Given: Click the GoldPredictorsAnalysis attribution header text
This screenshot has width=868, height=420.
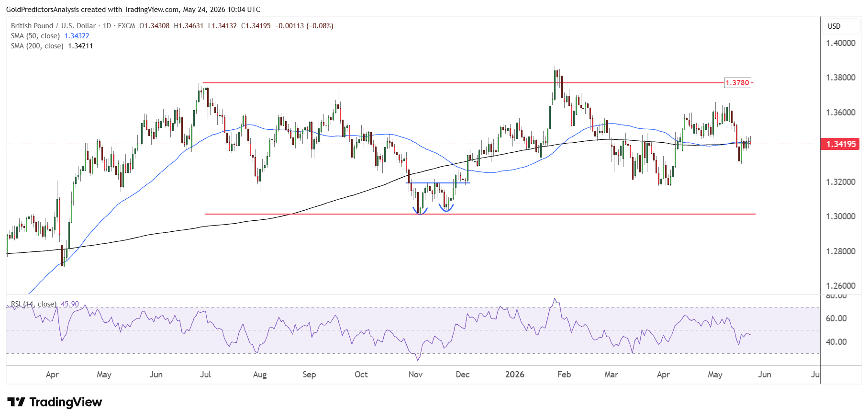Looking at the screenshot, I should tap(134, 10).
